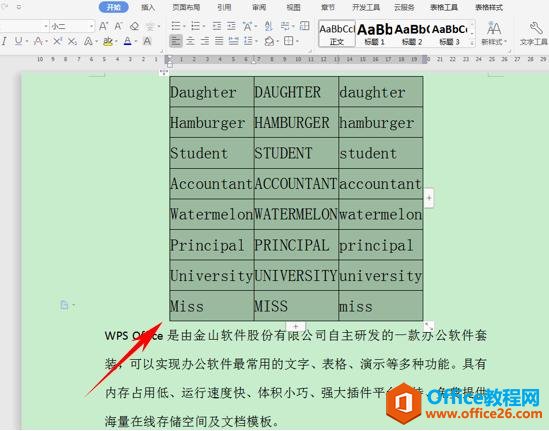Switch to the 插入 ribbon tab
This screenshot has width=549, height=431.
click(x=148, y=7)
